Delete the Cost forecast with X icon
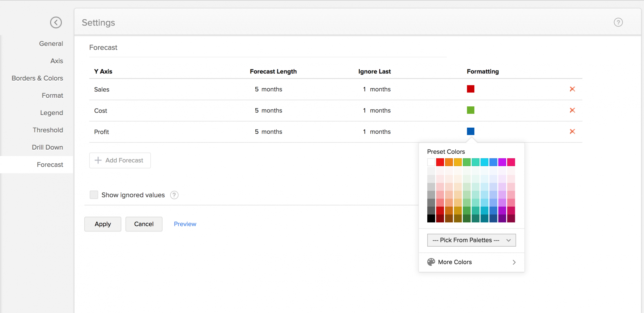 point(572,111)
